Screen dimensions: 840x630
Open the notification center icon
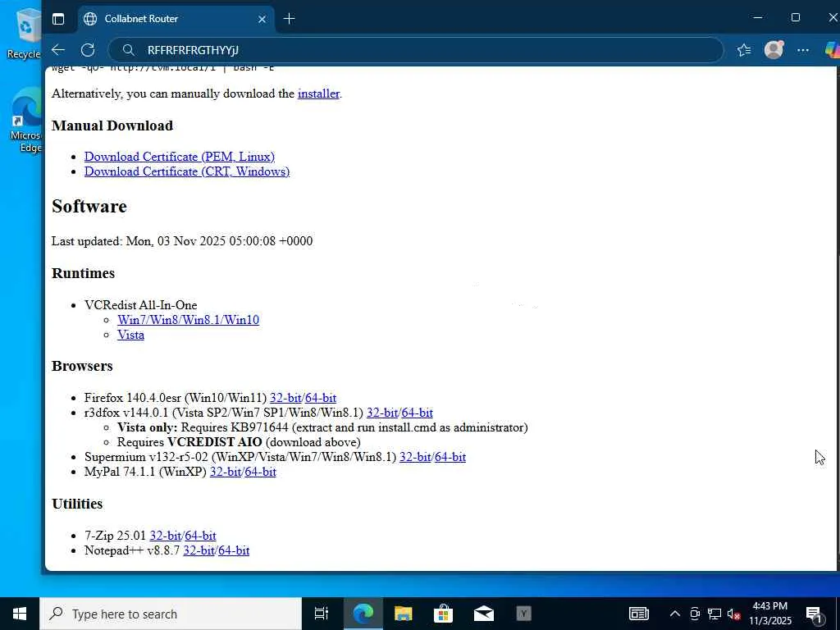(814, 614)
